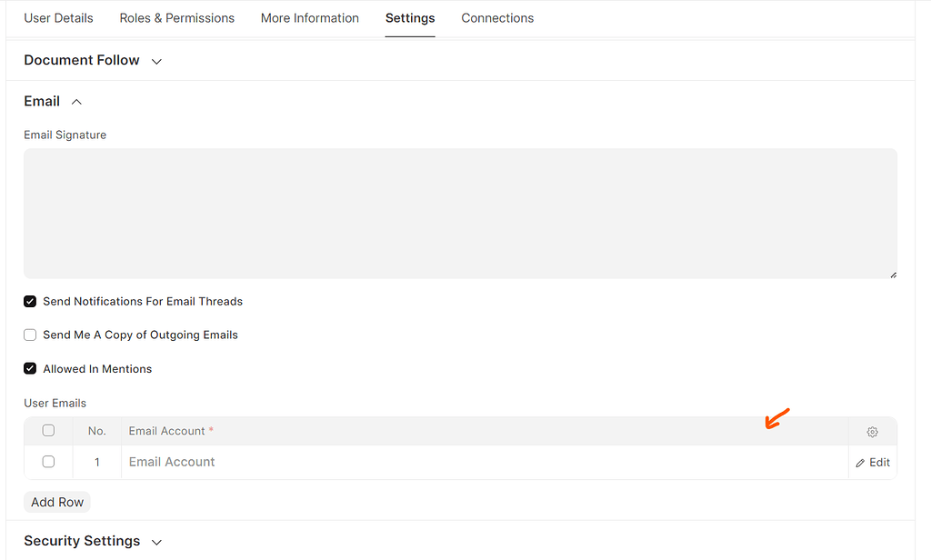
Task: Check the select-all box in User Emails table
Action: (48, 430)
